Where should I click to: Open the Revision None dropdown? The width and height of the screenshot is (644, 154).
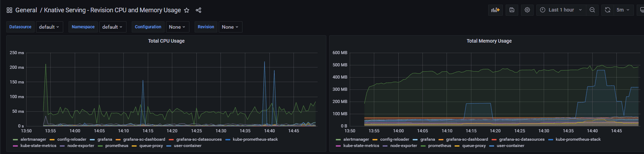pyautogui.click(x=231, y=27)
